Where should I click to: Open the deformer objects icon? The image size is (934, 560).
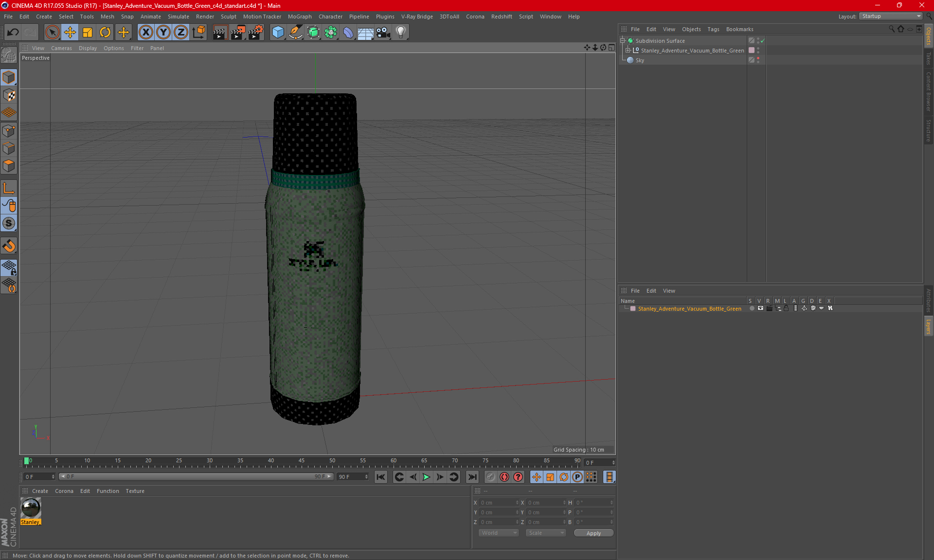pyautogui.click(x=348, y=33)
